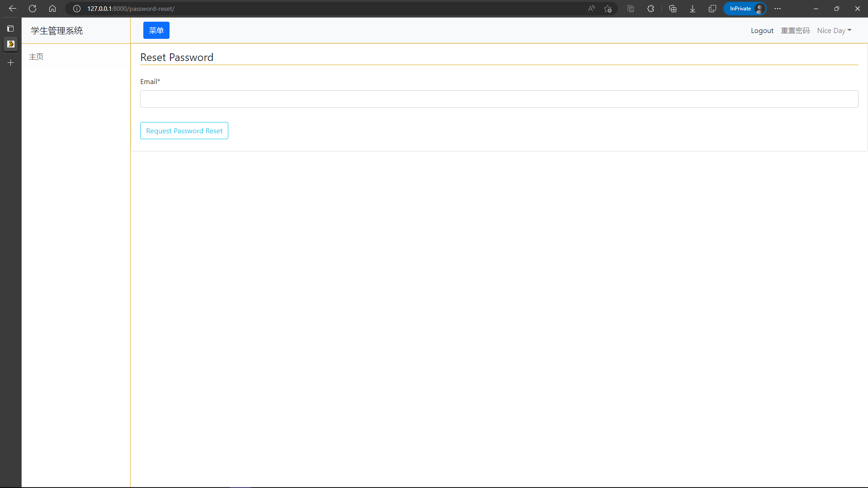
Task: Click the 学生管理系统 brand title
Action: 57,31
